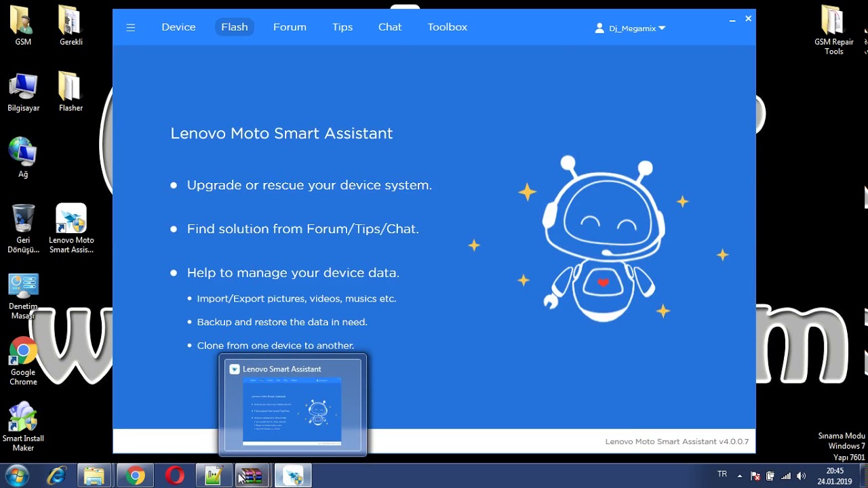The image size is (868, 488).
Task: Switch to the Flash tab
Action: pyautogui.click(x=235, y=27)
